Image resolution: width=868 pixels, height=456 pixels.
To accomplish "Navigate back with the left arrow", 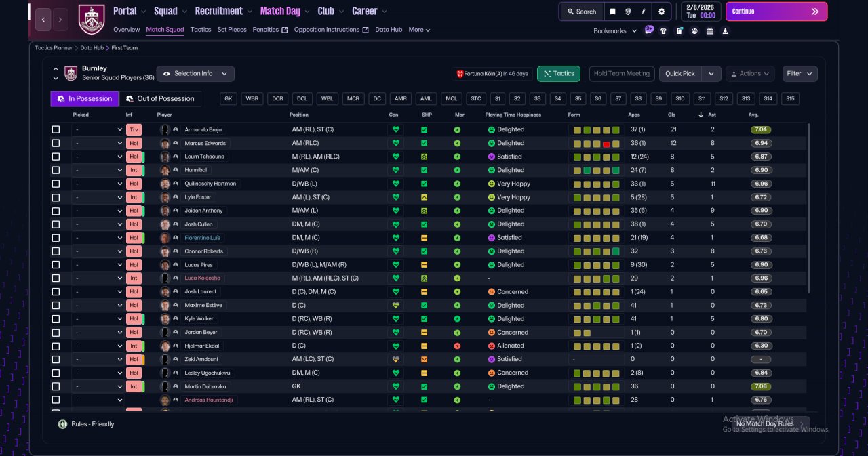I will click(43, 20).
